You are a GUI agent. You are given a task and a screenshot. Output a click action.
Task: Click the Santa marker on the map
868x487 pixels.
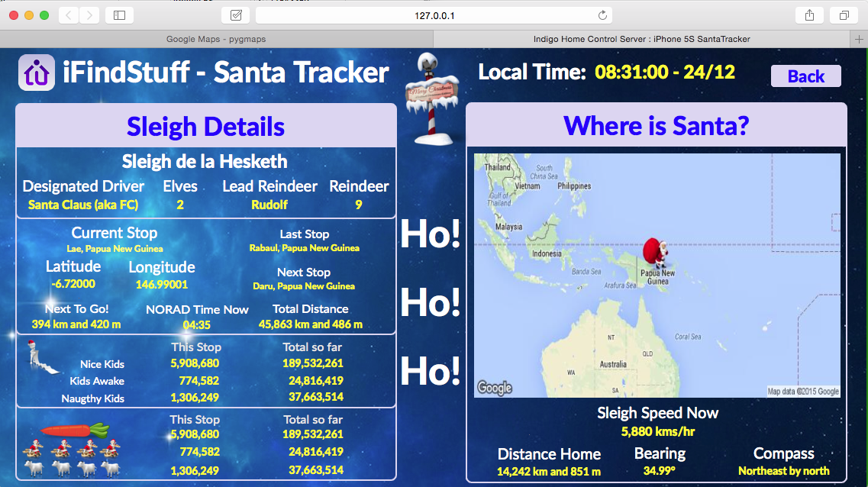656,253
